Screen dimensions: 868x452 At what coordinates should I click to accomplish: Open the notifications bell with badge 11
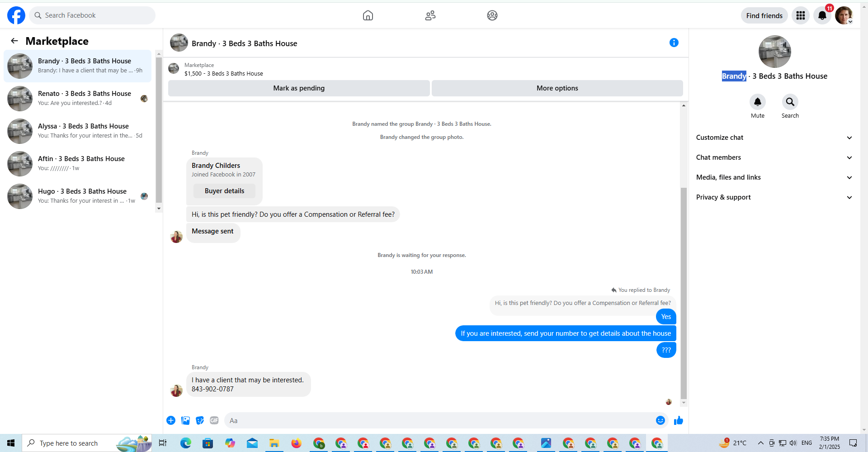(822, 15)
